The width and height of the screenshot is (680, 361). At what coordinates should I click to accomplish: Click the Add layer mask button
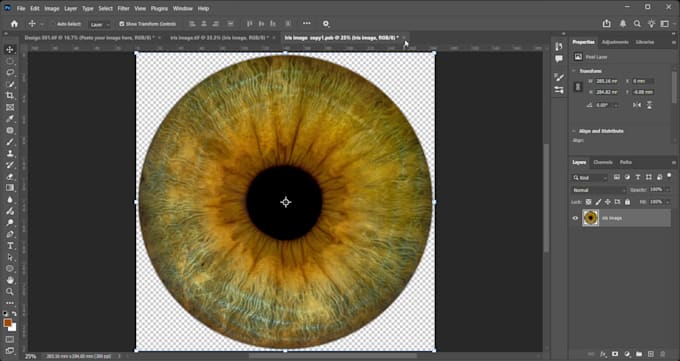click(x=615, y=354)
